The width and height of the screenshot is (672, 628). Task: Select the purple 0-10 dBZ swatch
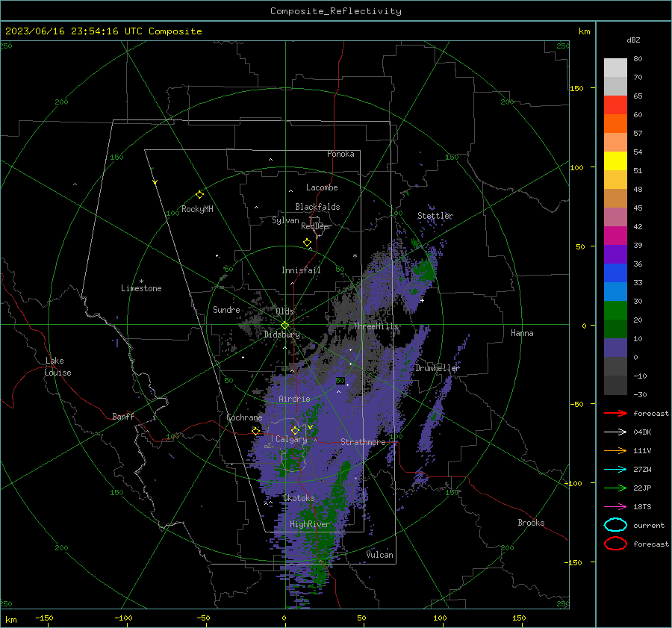[615, 348]
